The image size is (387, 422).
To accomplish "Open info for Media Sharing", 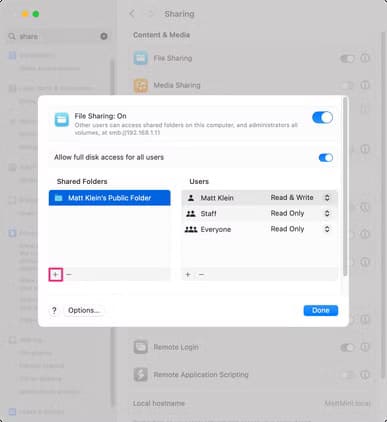I will 365,85.
